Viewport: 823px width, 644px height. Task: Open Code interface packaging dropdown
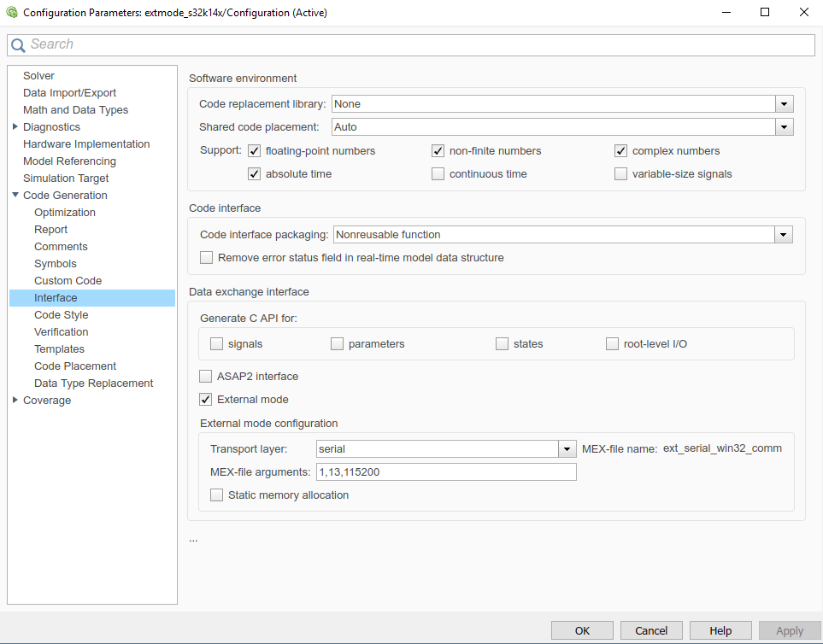[783, 234]
